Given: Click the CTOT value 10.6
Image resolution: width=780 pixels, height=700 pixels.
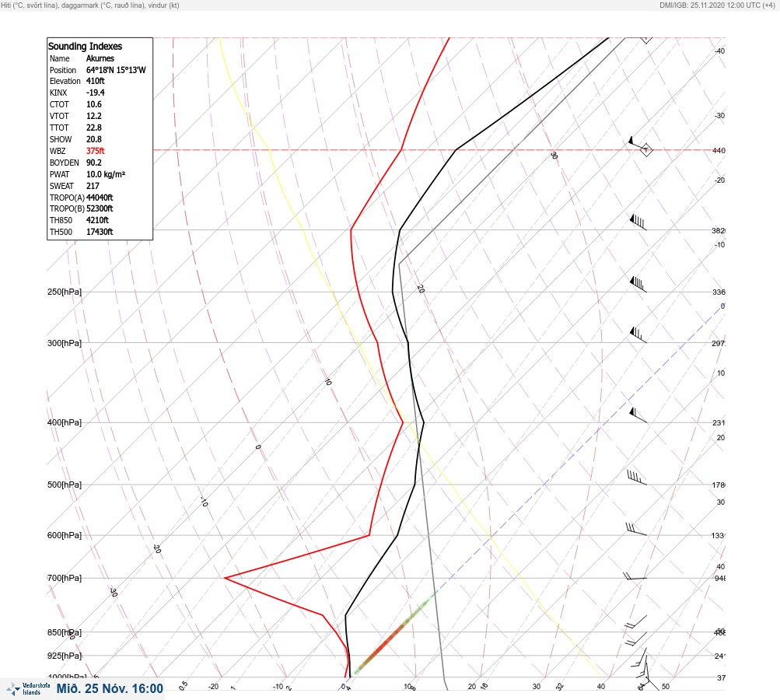Looking at the screenshot, I should [x=94, y=104].
